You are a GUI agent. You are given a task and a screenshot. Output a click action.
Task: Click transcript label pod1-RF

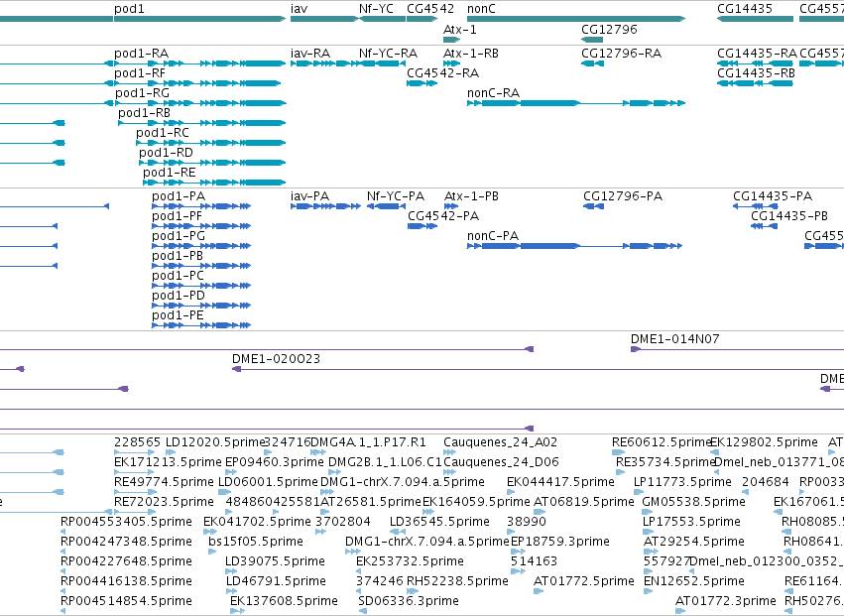pyautogui.click(x=140, y=73)
